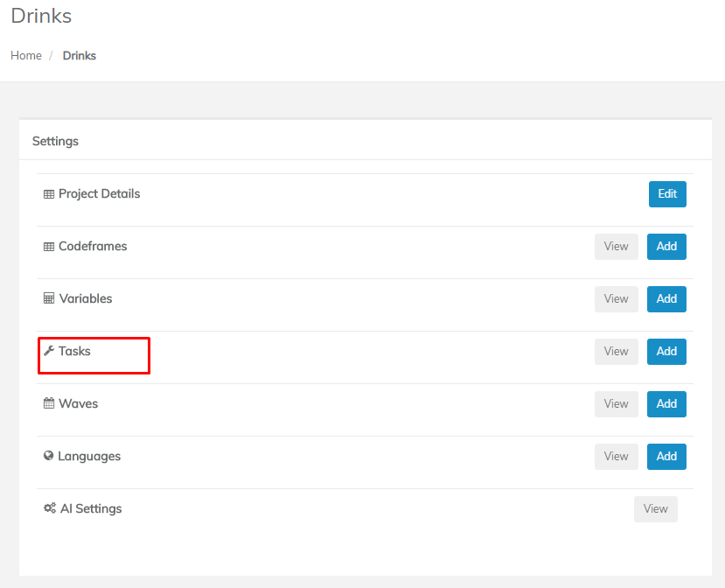Go to Home via breadcrumb
Screen dimensions: 725x588
(x=26, y=55)
